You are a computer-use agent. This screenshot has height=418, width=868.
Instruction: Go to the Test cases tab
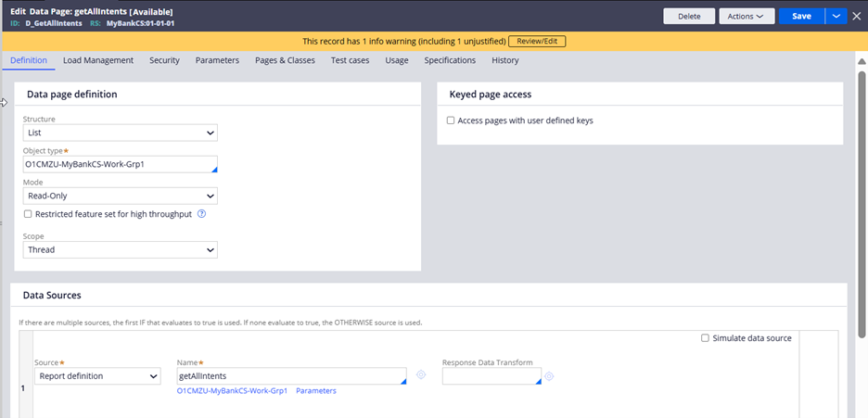(x=350, y=60)
